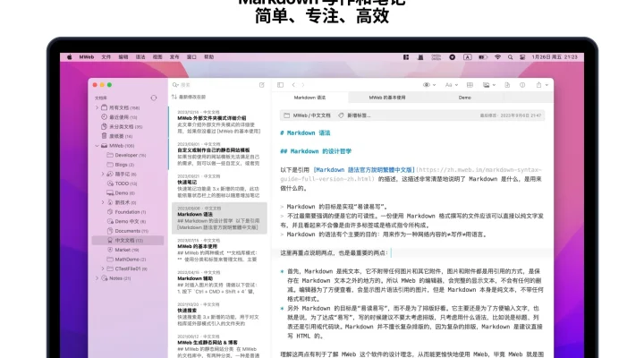Click the Wi-Fi icon in menu bar

click(497, 57)
